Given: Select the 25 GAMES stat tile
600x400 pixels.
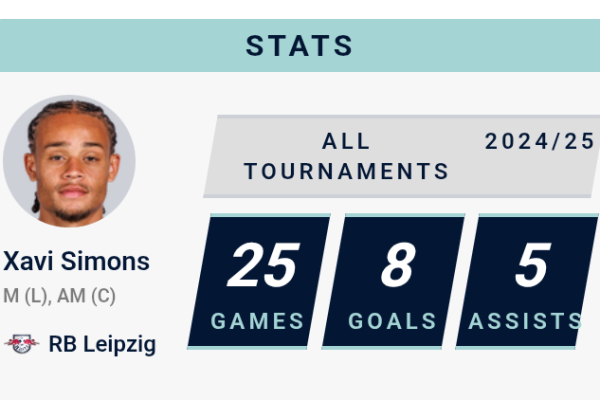Looking at the screenshot, I should pos(259,281).
